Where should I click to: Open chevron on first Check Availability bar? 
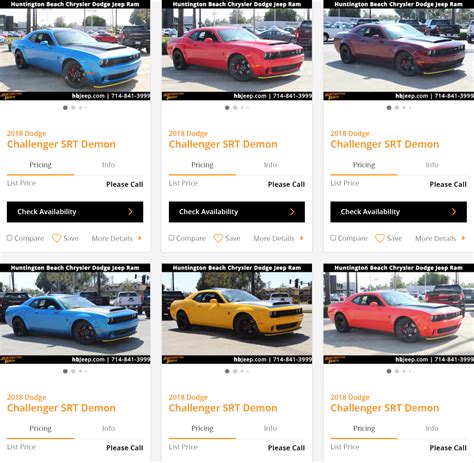130,212
